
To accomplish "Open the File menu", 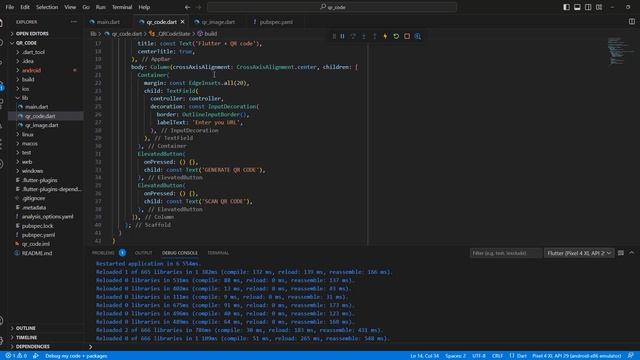I will tap(10, 7).
